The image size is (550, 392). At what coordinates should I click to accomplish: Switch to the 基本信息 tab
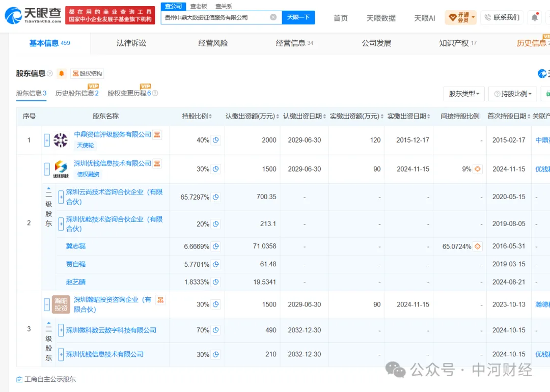tap(49, 43)
